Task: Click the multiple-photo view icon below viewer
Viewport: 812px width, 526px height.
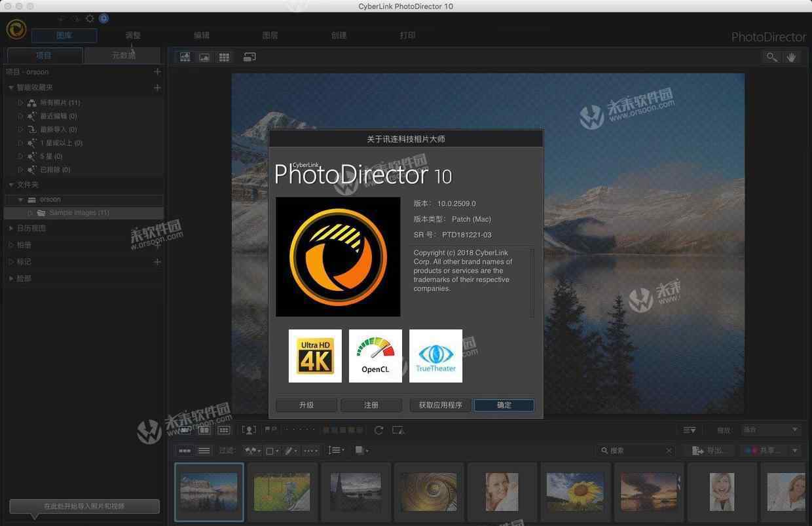Action: pyautogui.click(x=224, y=430)
